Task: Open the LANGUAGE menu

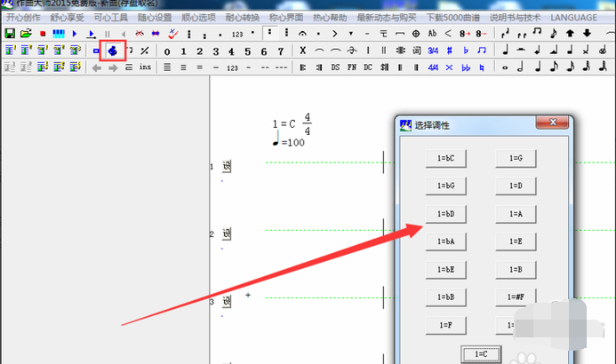Action: (x=573, y=17)
